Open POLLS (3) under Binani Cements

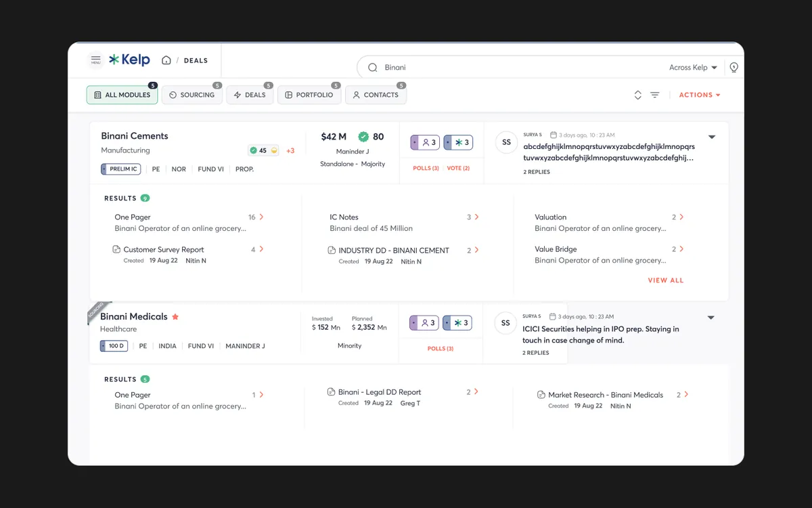pyautogui.click(x=426, y=168)
